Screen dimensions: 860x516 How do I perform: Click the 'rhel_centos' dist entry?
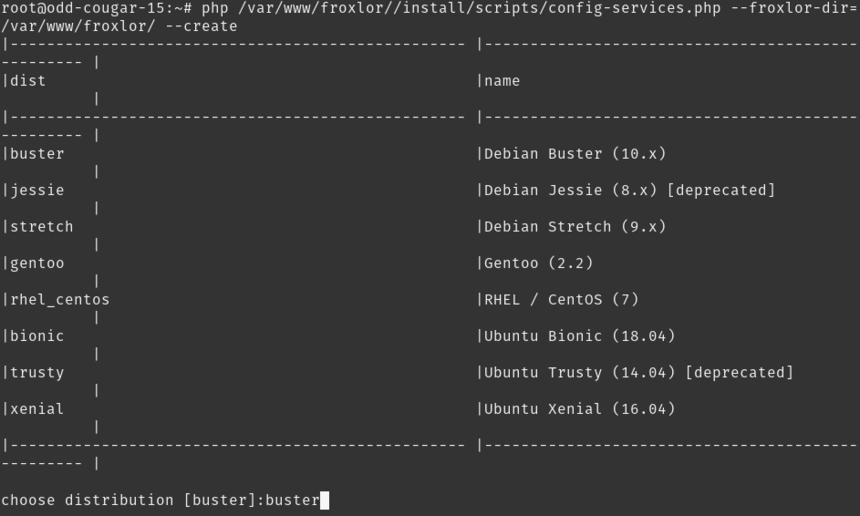[60, 299]
